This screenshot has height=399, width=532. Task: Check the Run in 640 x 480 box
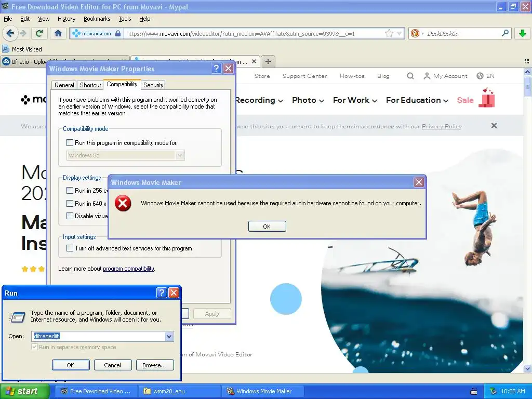[70, 203]
